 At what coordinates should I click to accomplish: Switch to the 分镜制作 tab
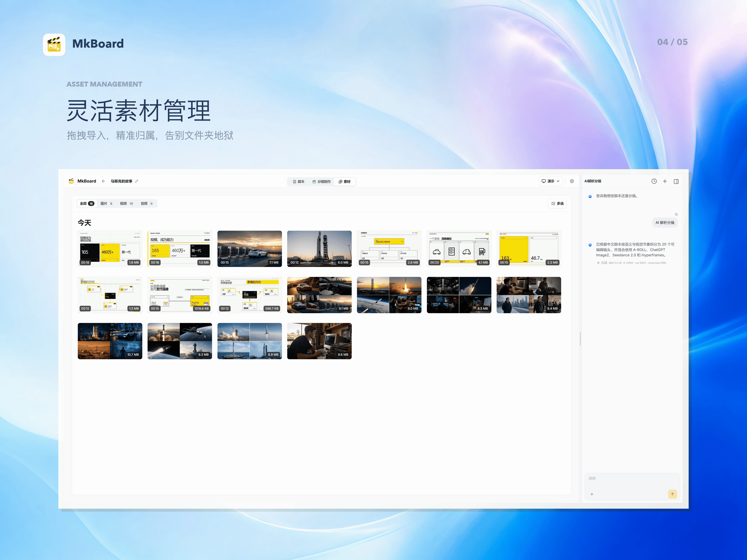321,182
